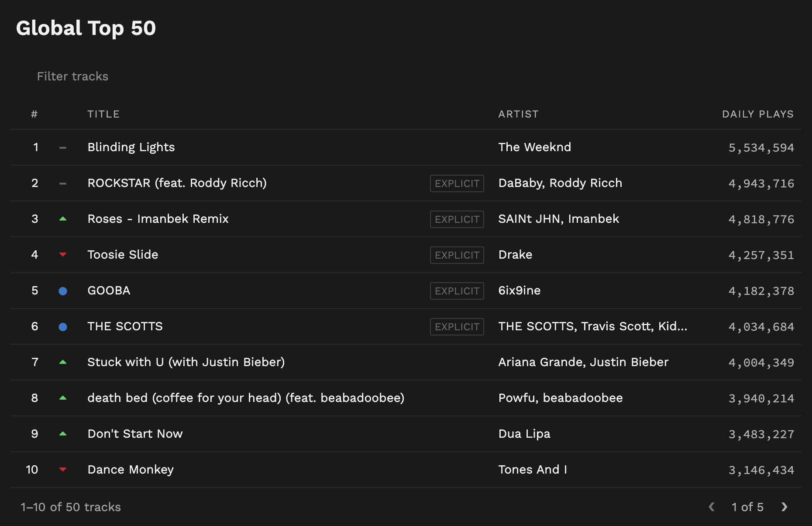Image resolution: width=812 pixels, height=526 pixels.
Task: Click the blue dot beside THE SCOTTS
Action: (x=63, y=327)
